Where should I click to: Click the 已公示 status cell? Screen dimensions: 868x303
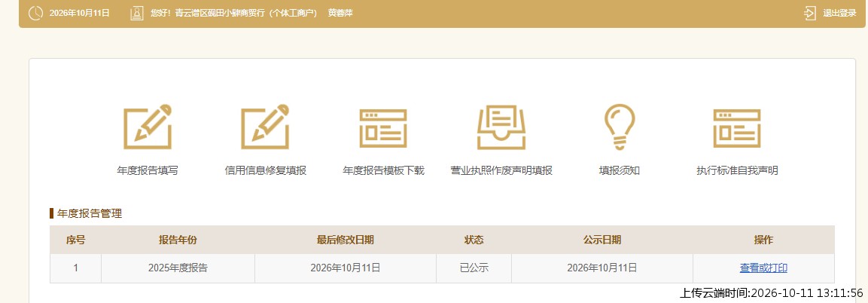click(474, 268)
